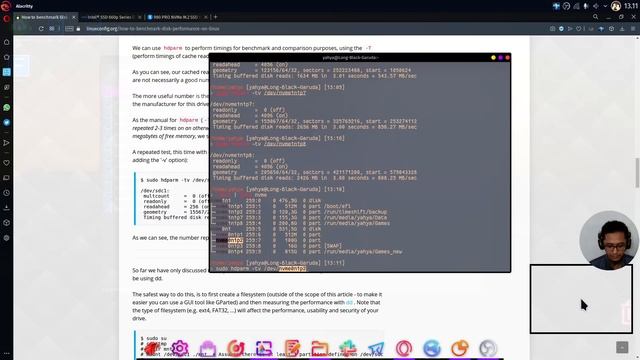Go to Opera sidebar home icon
The image size is (640, 360).
(7, 42)
